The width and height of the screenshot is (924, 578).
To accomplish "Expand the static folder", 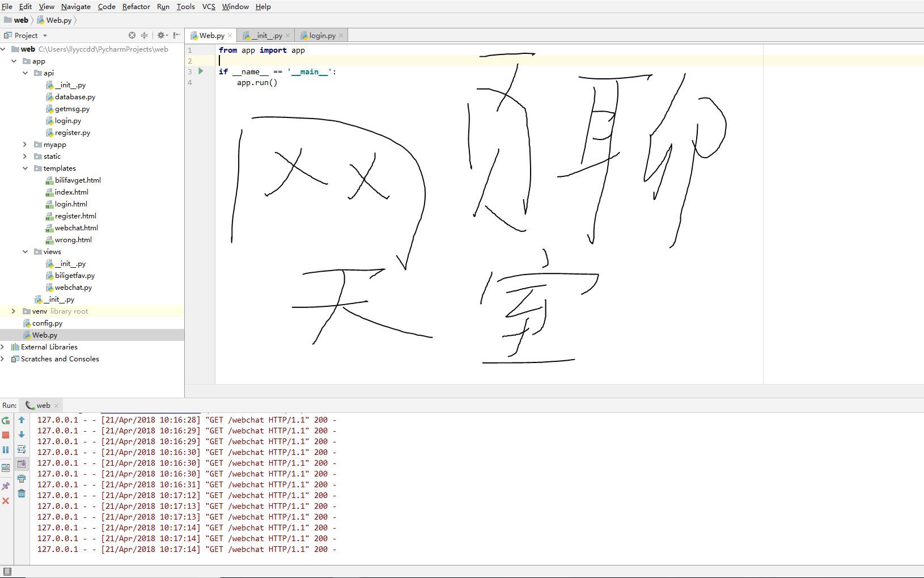I will [25, 157].
